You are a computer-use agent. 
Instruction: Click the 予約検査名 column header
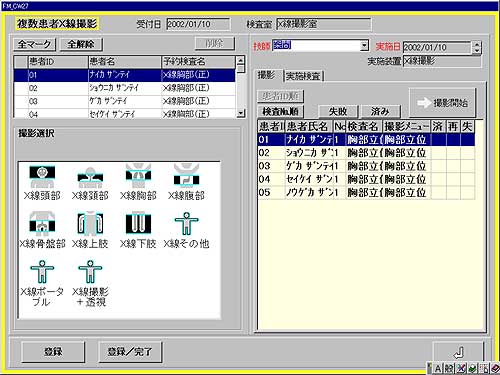pyautogui.click(x=198, y=62)
